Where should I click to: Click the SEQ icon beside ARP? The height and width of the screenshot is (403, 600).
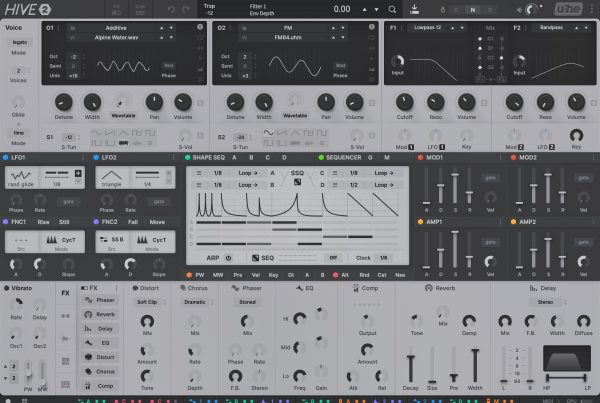coord(255,258)
